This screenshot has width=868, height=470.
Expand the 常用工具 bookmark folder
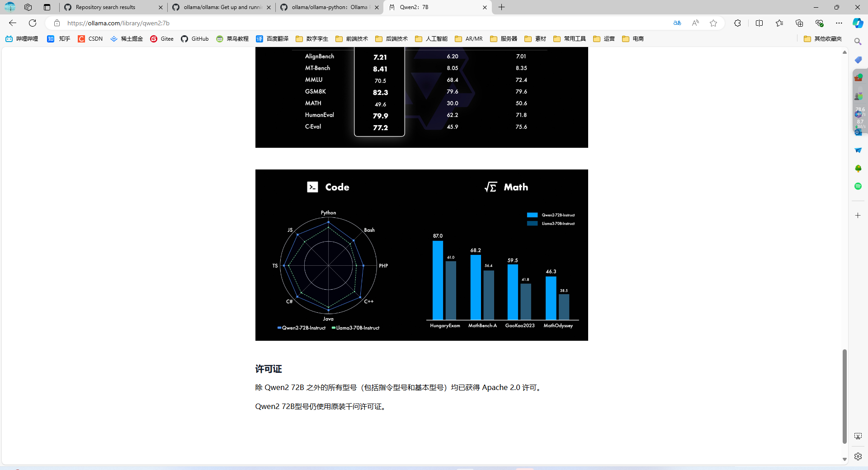click(570, 39)
